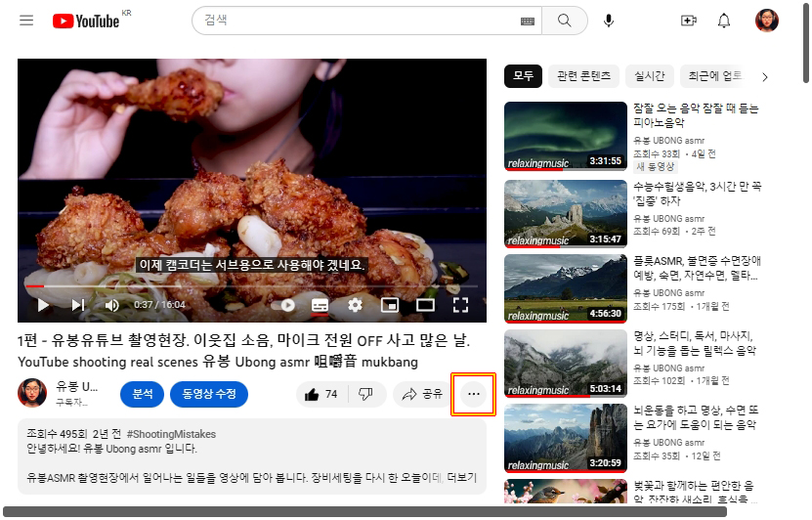
Task: Expand description with 더보기
Action: click(461, 478)
